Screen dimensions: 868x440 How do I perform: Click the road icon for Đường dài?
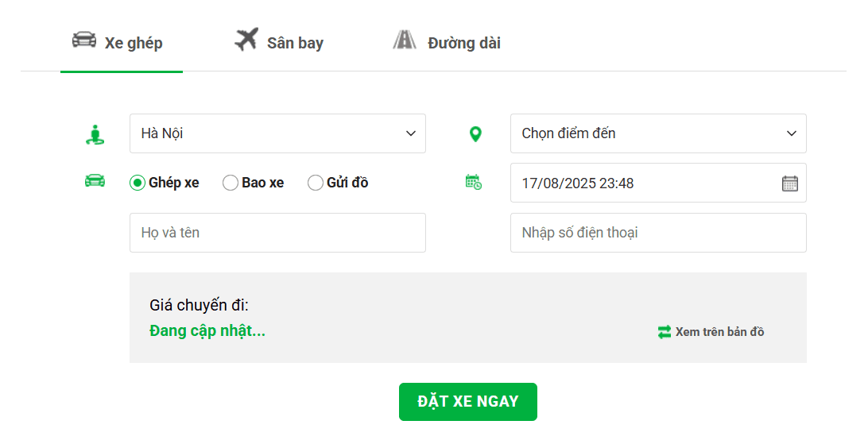pyautogui.click(x=405, y=40)
